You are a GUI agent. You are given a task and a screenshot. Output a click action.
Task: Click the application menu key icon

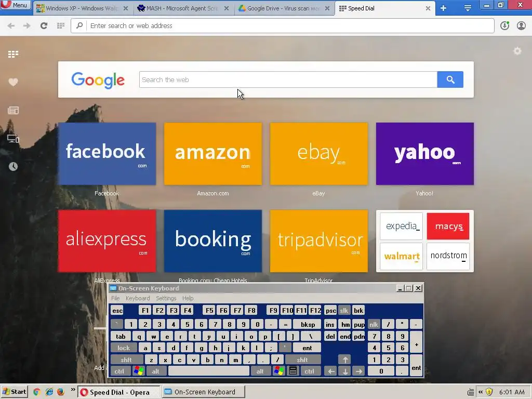click(293, 371)
